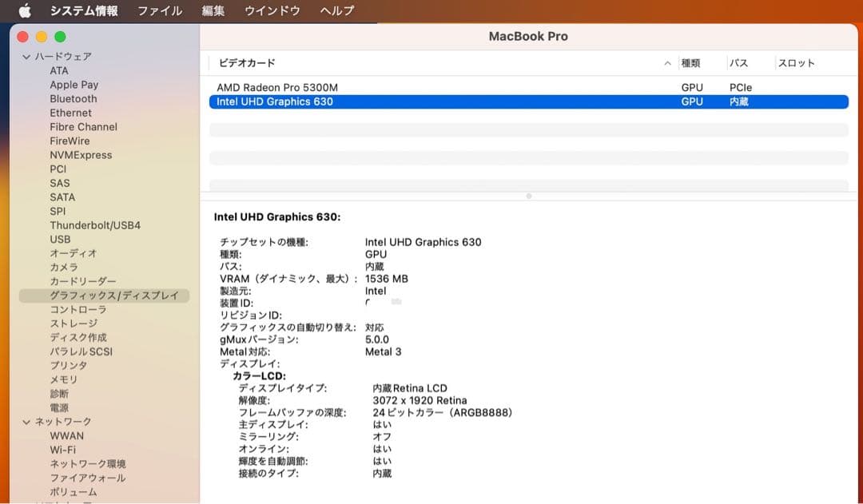
Task: Open the ヘルプ menu
Action: pyautogui.click(x=335, y=11)
